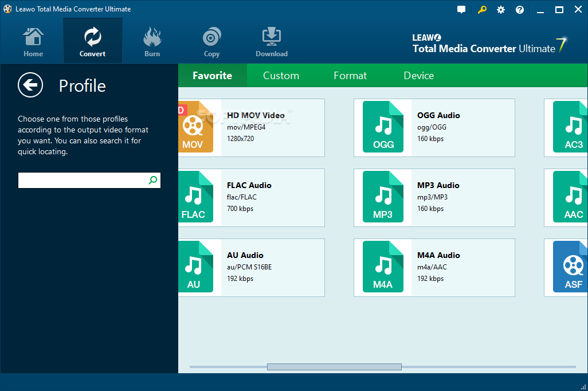This screenshot has height=391, width=588.
Task: Choose the OGG Audio title
Action: (438, 115)
